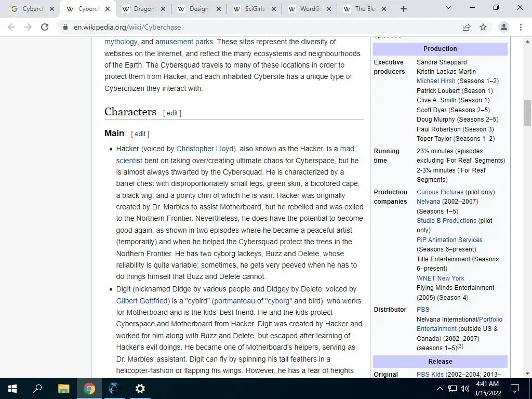Image resolution: width=532 pixels, height=399 pixels.
Task: Bookmark this page with the star
Action: 483,27
